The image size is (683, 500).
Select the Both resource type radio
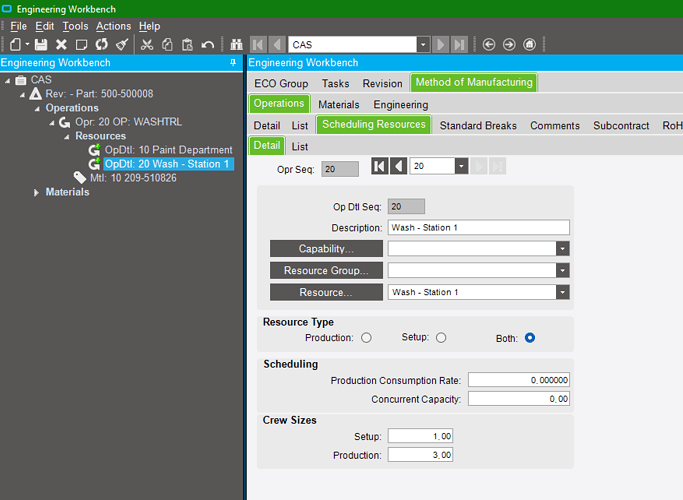point(530,338)
